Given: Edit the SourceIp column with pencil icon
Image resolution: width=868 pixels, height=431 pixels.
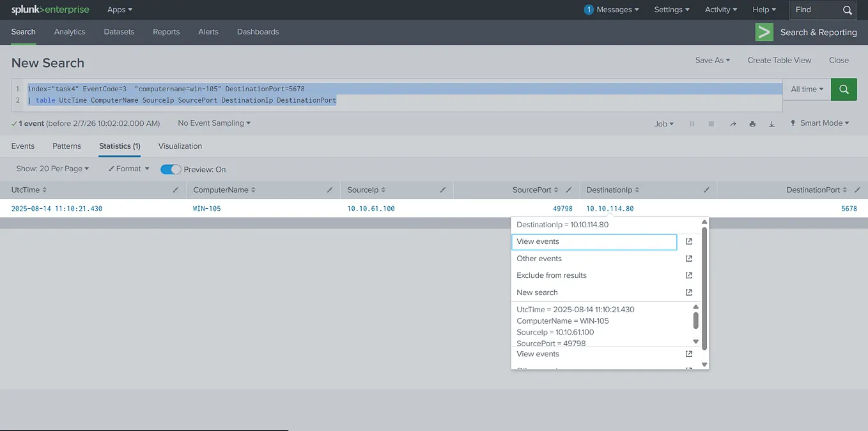Looking at the screenshot, I should pyautogui.click(x=443, y=190).
